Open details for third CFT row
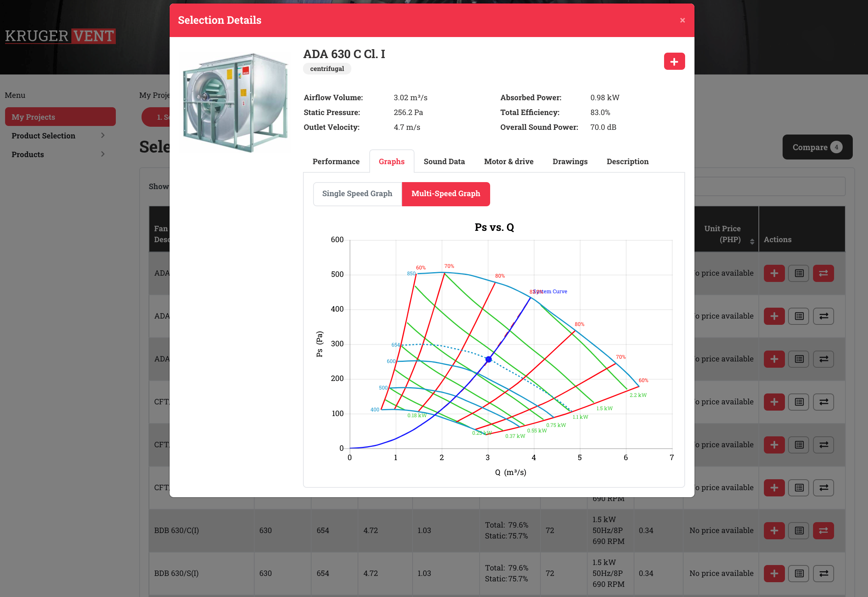The image size is (868, 597). 799,488
